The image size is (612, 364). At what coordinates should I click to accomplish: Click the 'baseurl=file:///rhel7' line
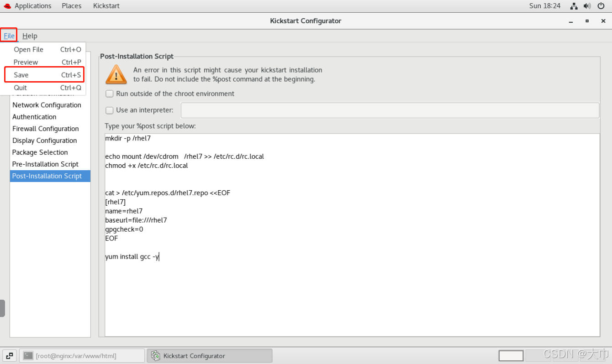tap(136, 220)
